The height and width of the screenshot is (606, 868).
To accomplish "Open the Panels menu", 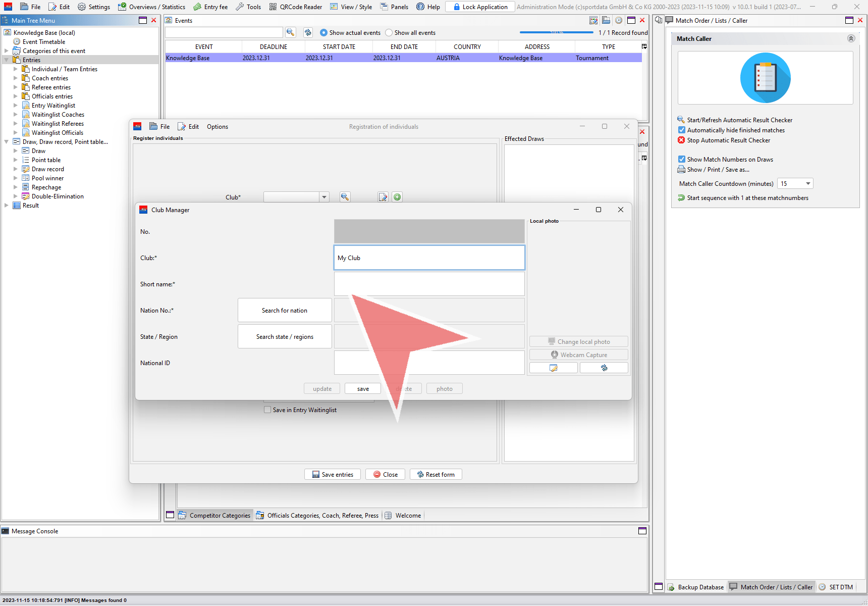I will 394,7.
